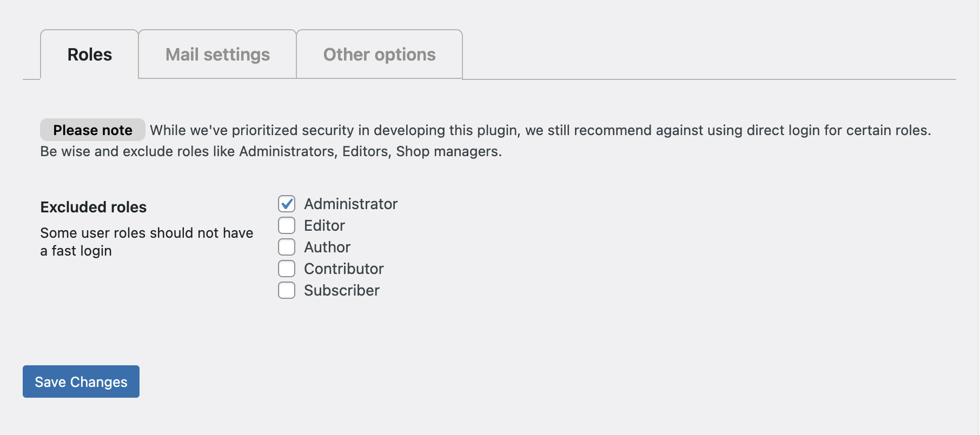The width and height of the screenshot is (980, 435).
Task: Switch to the Mail settings tab
Action: (217, 55)
